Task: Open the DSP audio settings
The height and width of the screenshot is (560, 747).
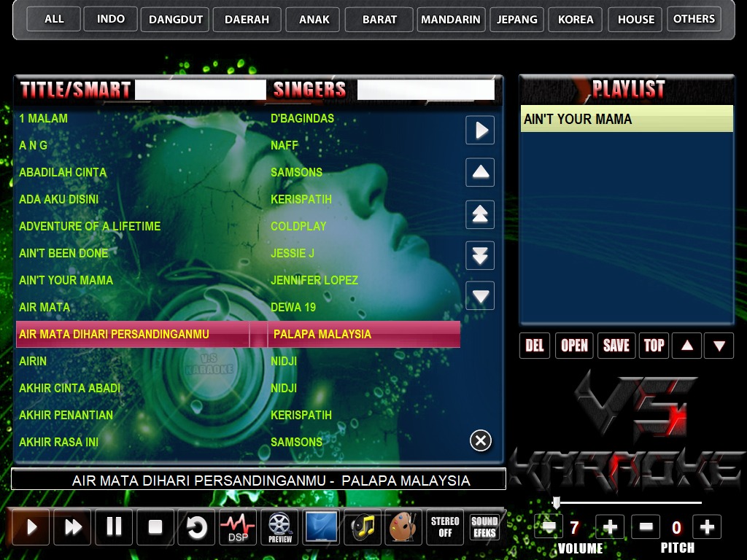Action: click(x=238, y=526)
